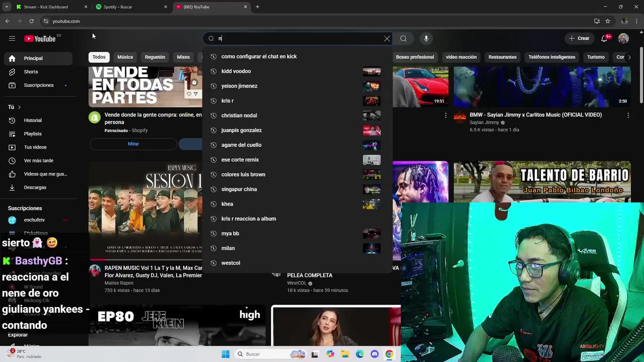The image size is (644, 362).
Task: Choose suggestion 'juanpis gonzalez'
Action: click(x=297, y=130)
